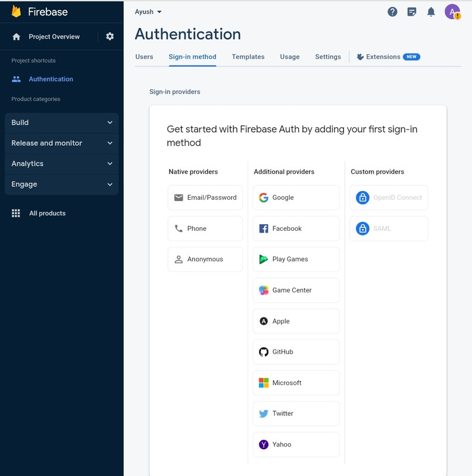Click the Email/Password envelope icon
472x476 pixels.
pyautogui.click(x=179, y=198)
